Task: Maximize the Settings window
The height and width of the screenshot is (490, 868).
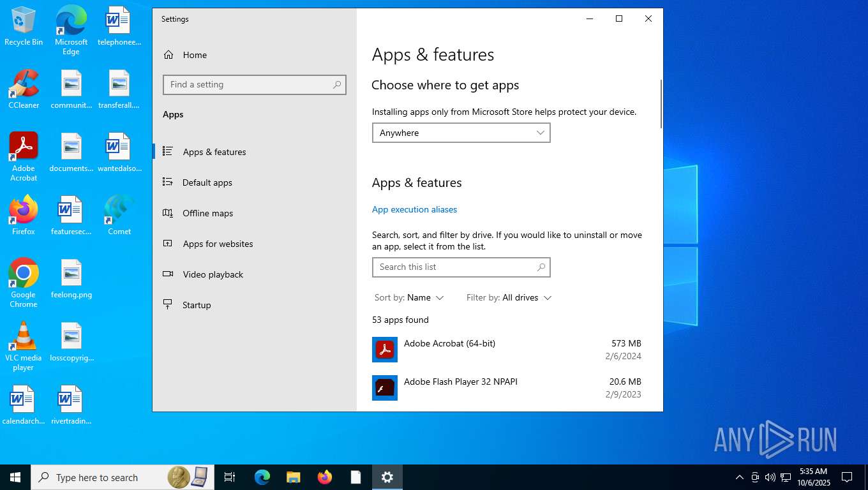Action: coord(618,19)
